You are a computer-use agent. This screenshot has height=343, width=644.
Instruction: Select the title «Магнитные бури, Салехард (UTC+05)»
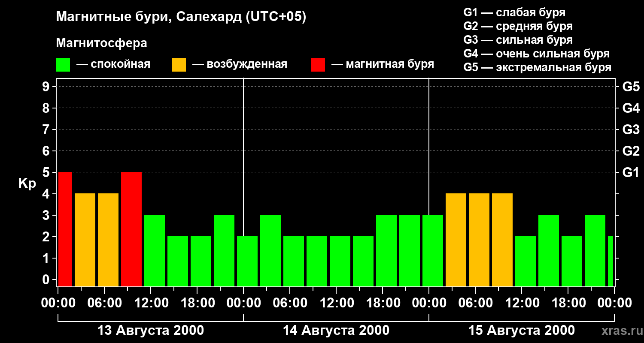point(181,17)
